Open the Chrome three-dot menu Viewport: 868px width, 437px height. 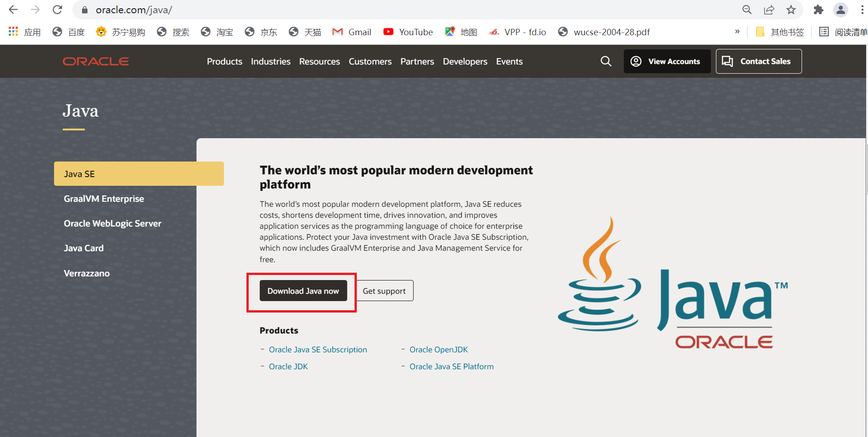862,10
